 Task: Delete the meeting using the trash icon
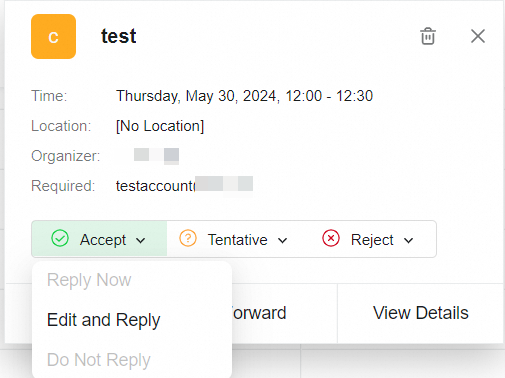point(428,36)
